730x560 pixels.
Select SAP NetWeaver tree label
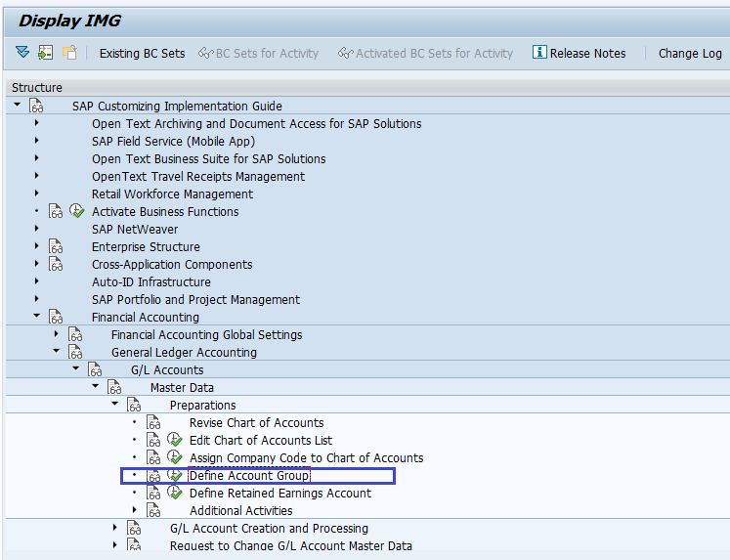(x=135, y=230)
